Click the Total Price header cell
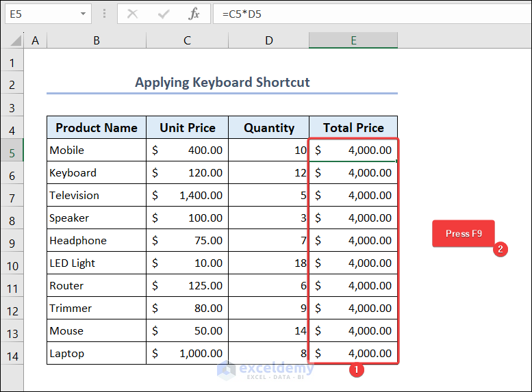532x392 pixels. (x=353, y=128)
